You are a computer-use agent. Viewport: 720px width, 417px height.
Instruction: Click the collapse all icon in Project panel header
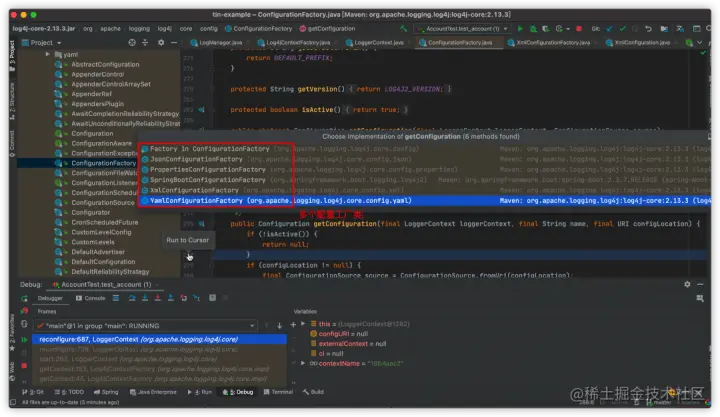pos(145,42)
